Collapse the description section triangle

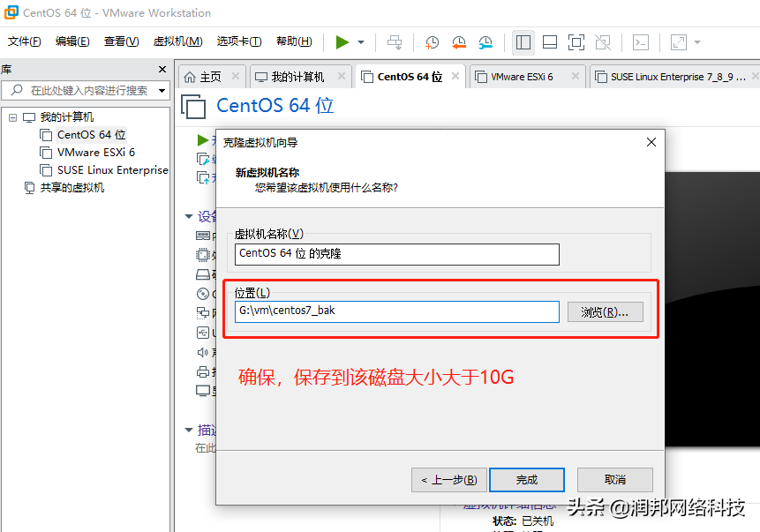tap(189, 430)
